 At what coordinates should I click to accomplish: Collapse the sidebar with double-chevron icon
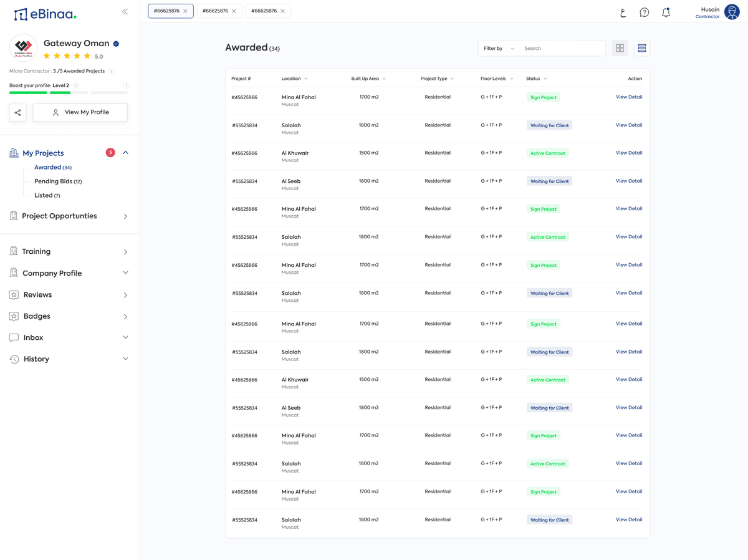pos(125,12)
